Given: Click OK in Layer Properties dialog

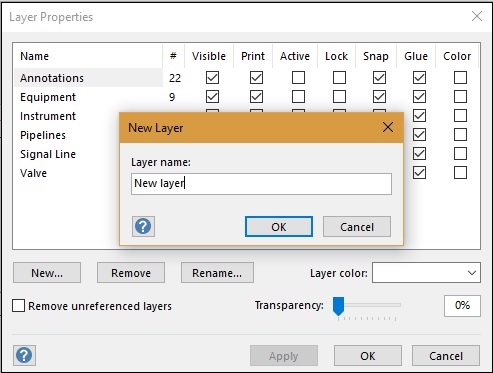Looking at the screenshot, I should point(368,356).
